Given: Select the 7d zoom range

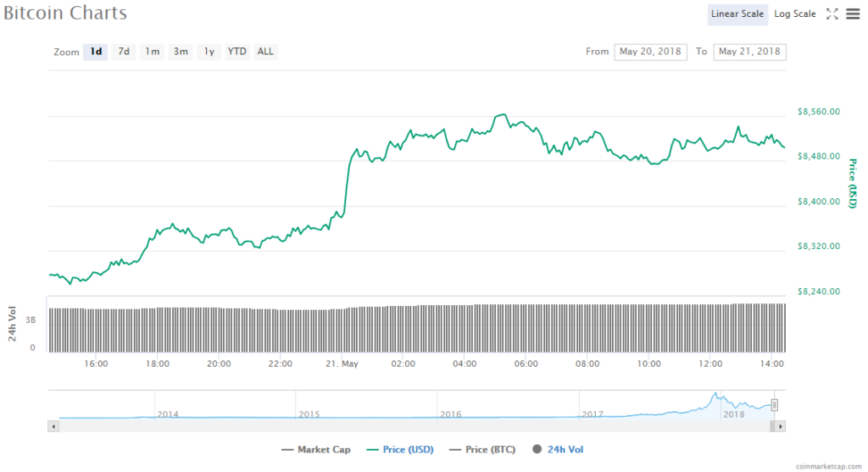Looking at the screenshot, I should (124, 52).
